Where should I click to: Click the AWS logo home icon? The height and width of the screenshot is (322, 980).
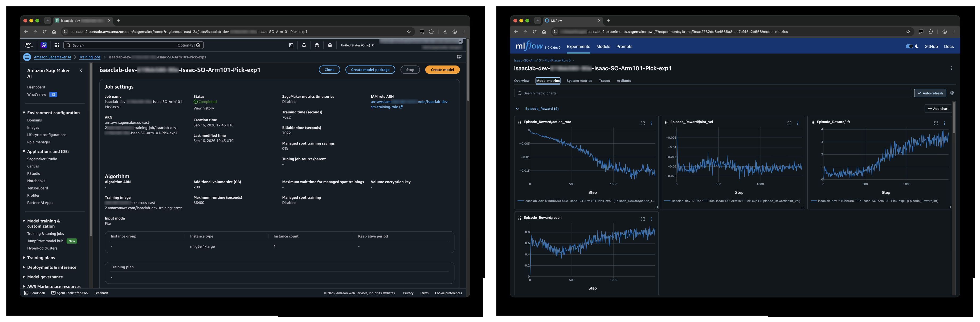click(x=28, y=45)
